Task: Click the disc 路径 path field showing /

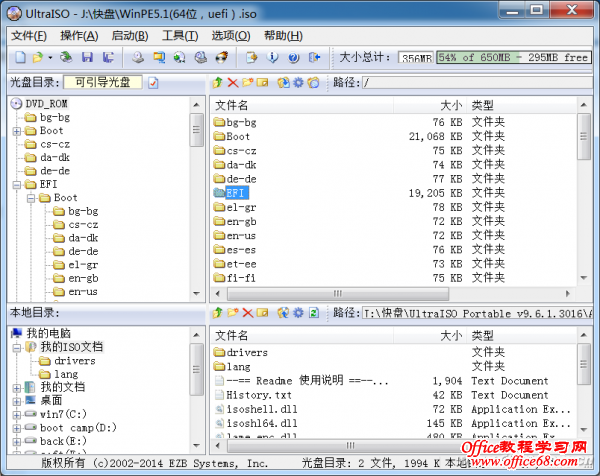Action: (477, 82)
